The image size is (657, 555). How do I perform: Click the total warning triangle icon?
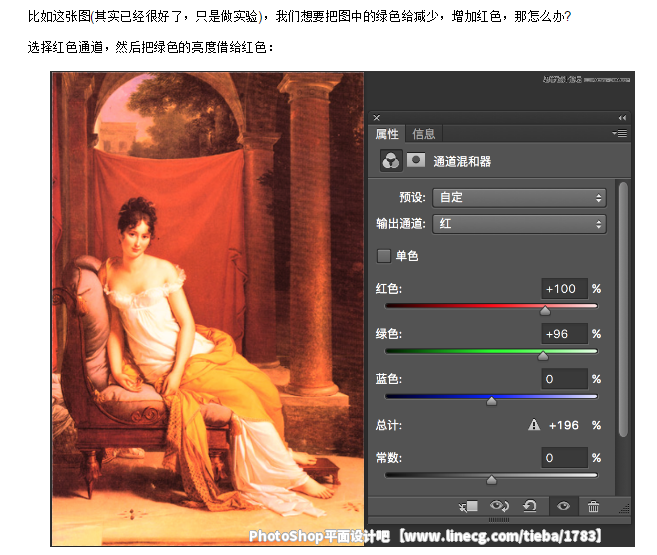point(534,425)
